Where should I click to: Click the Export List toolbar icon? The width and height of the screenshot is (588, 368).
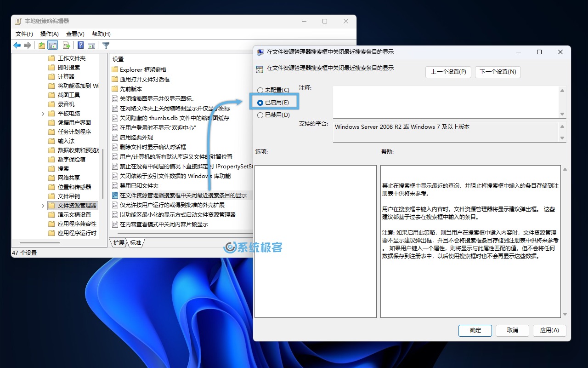tap(66, 45)
